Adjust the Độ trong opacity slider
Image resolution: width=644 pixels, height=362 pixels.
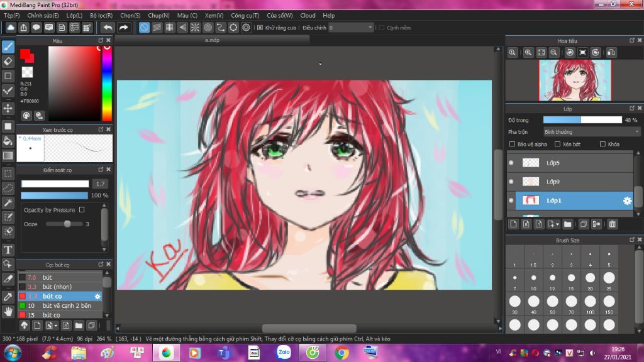coord(582,120)
